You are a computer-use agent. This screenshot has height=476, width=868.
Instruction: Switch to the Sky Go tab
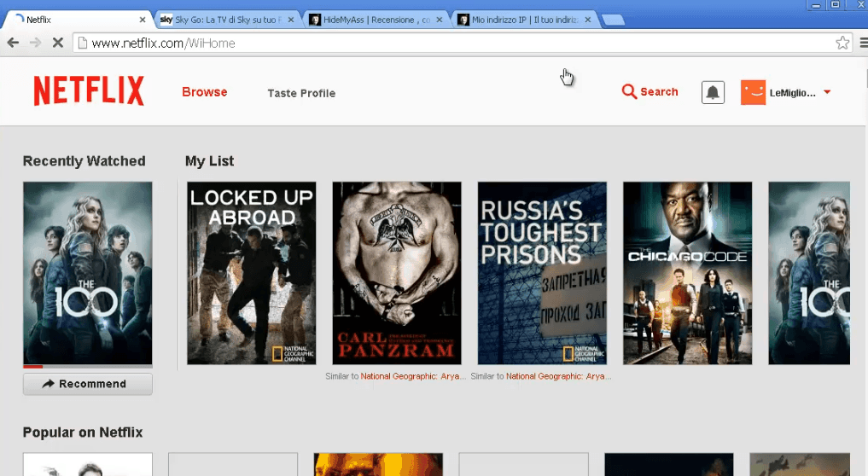pyautogui.click(x=228, y=20)
